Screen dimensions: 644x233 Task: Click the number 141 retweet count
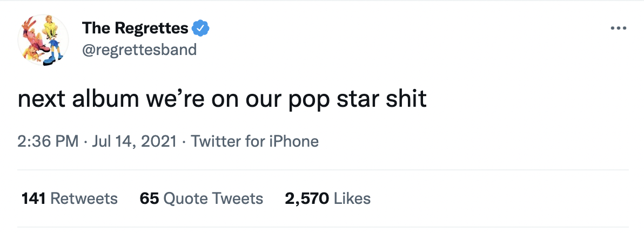pos(33,198)
